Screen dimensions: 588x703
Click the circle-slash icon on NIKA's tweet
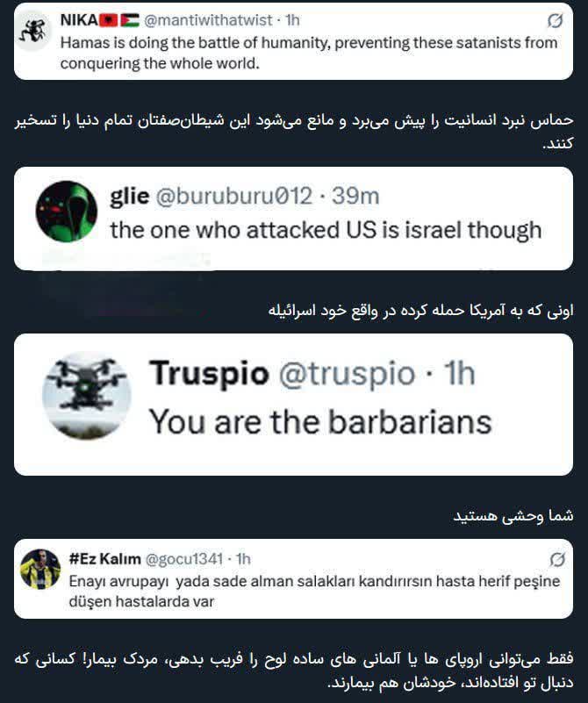click(556, 20)
